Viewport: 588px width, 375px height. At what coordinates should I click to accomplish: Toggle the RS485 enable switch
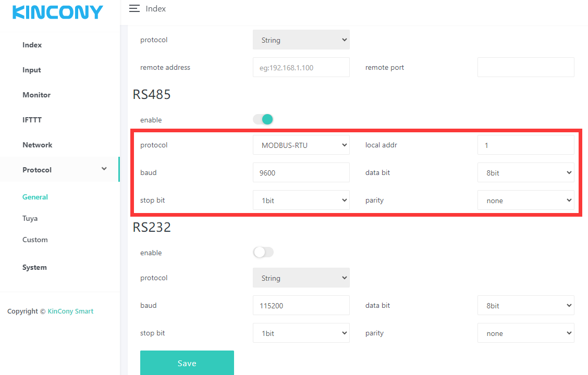[263, 120]
